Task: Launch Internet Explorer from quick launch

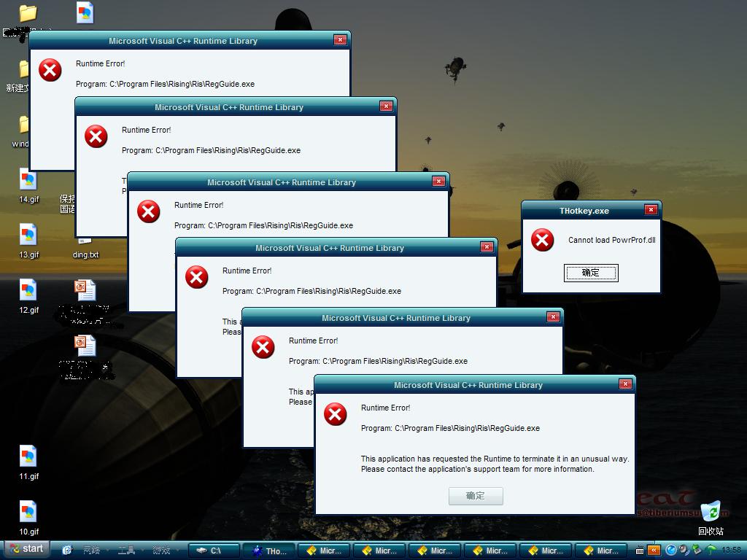Action: (x=67, y=550)
